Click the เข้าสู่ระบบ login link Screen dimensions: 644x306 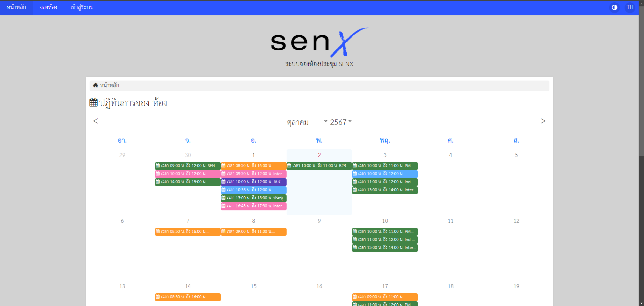[82, 7]
